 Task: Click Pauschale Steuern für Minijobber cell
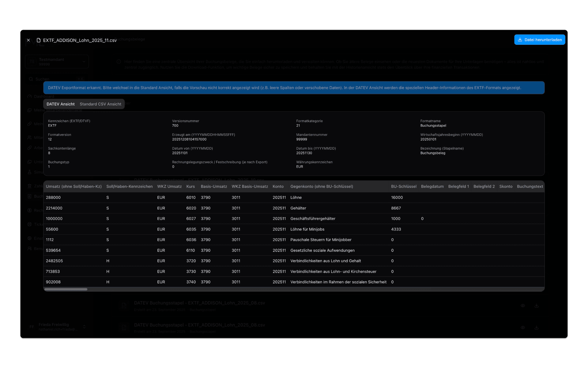(338, 240)
